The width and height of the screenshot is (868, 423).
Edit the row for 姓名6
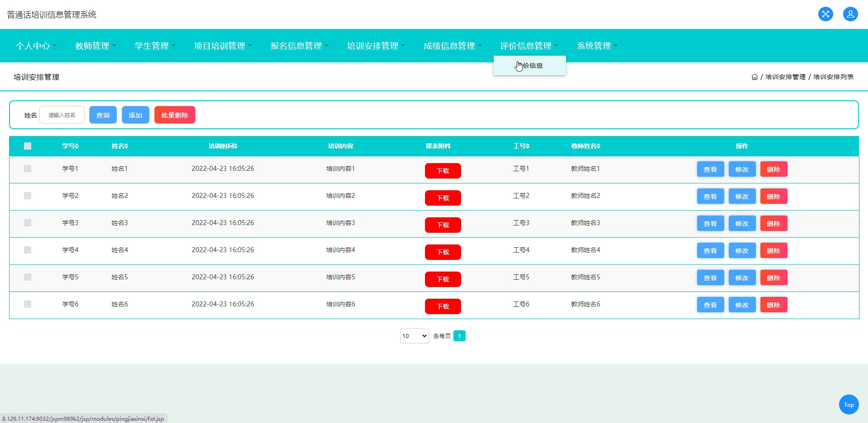(742, 305)
